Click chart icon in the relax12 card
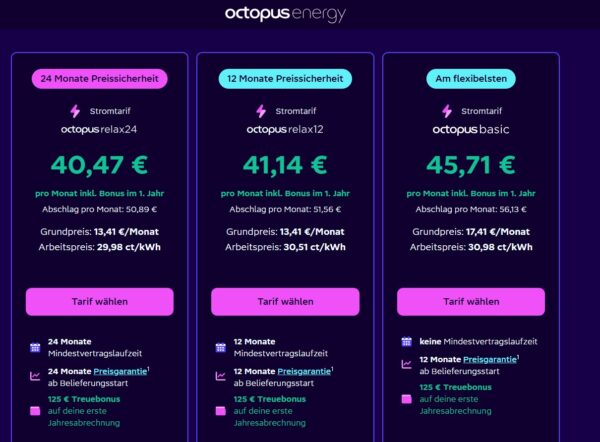 pos(221,376)
